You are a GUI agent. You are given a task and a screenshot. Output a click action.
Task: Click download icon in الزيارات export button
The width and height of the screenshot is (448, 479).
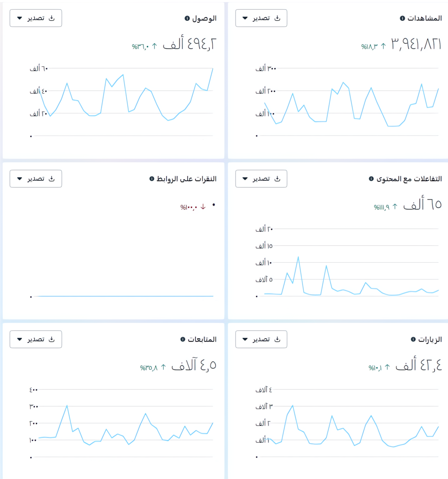[x=278, y=339]
